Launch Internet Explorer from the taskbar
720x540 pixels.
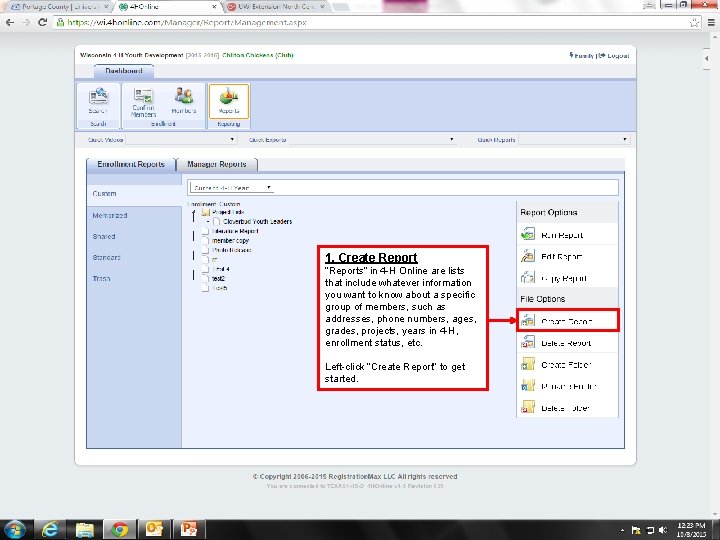tap(50, 530)
